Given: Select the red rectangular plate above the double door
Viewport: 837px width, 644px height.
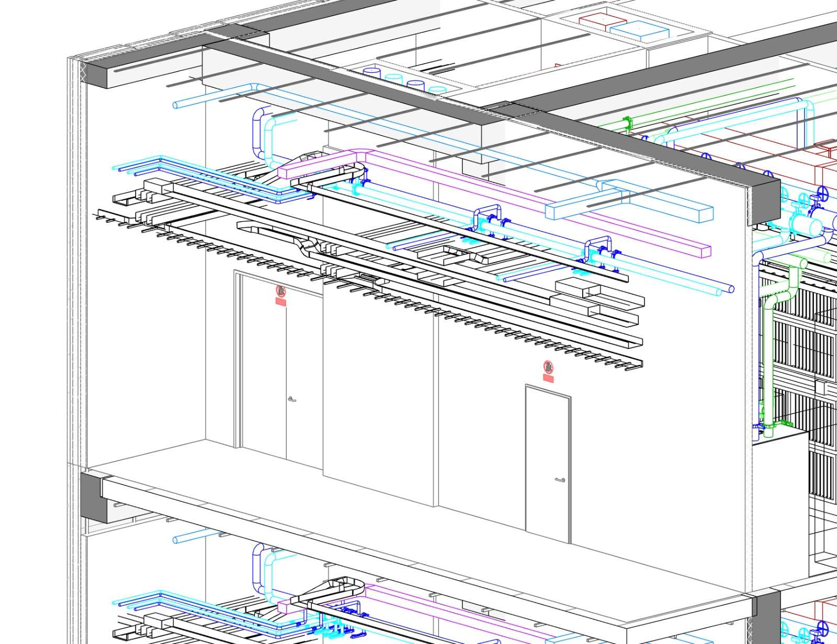Looking at the screenshot, I should [x=281, y=301].
